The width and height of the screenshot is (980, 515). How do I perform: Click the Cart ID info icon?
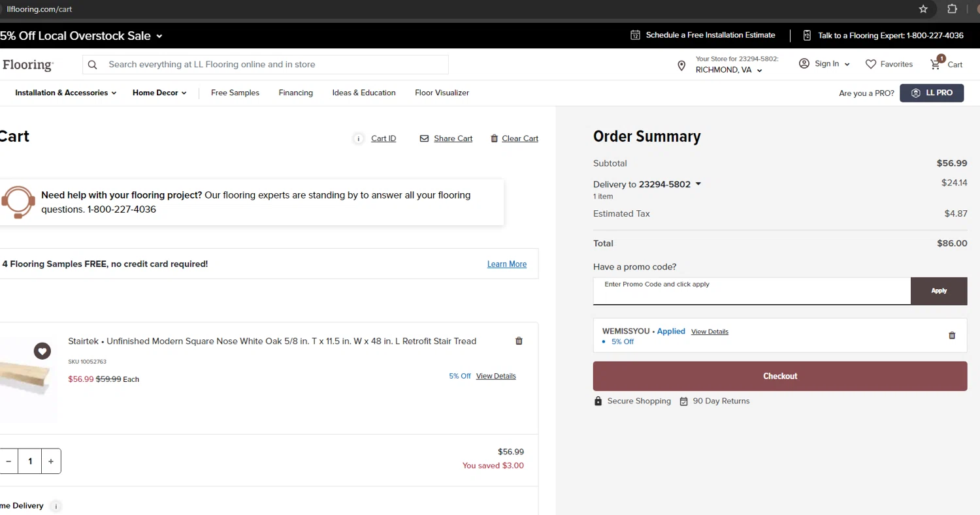359,138
